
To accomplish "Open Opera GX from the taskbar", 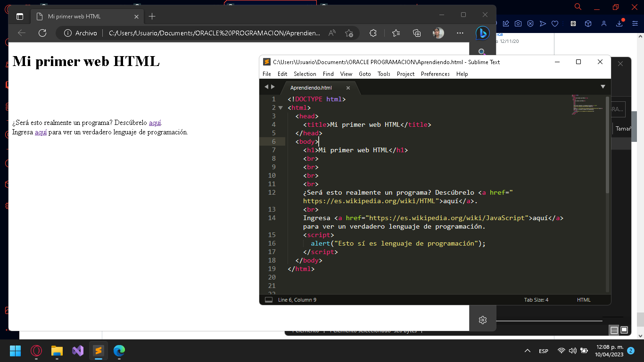I will coord(36,351).
